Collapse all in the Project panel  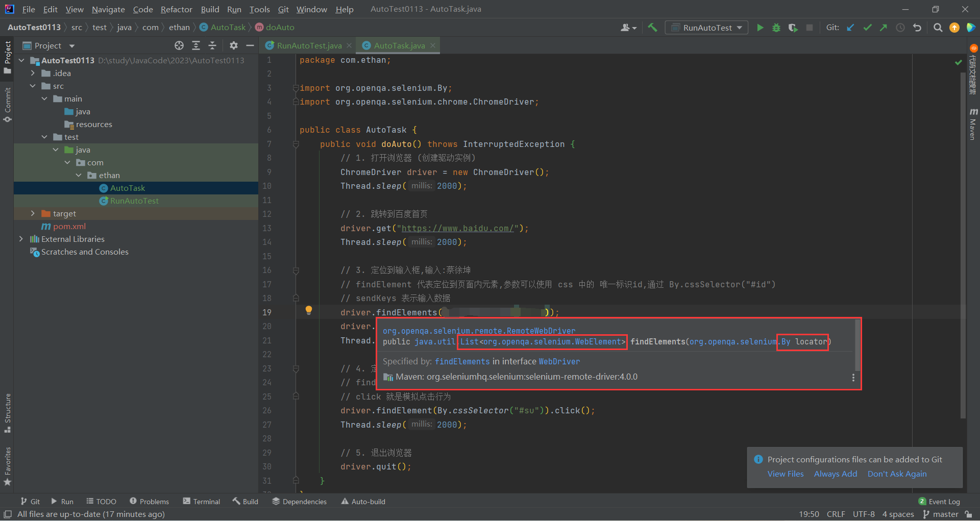[x=212, y=45]
